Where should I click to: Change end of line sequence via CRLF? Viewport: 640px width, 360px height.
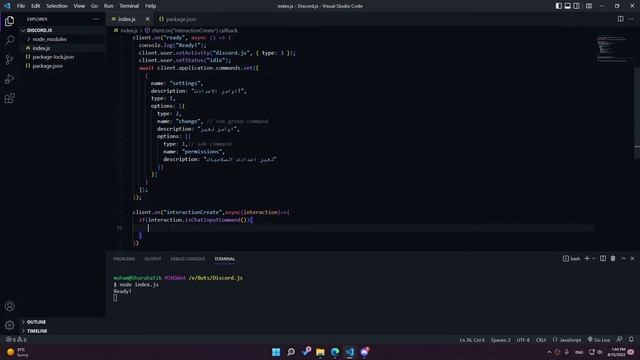(541, 340)
